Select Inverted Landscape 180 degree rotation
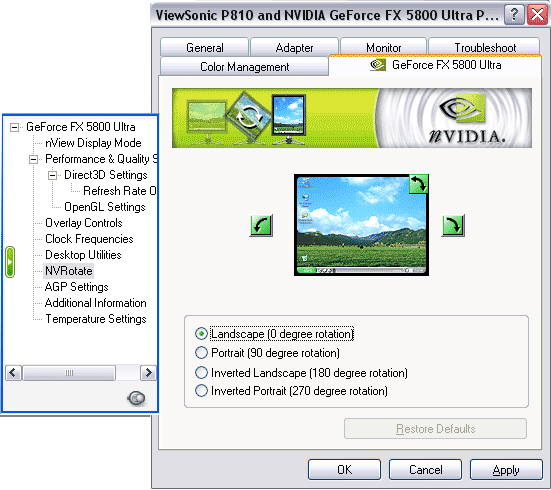Screen dimensions: 551x490 coord(201,373)
